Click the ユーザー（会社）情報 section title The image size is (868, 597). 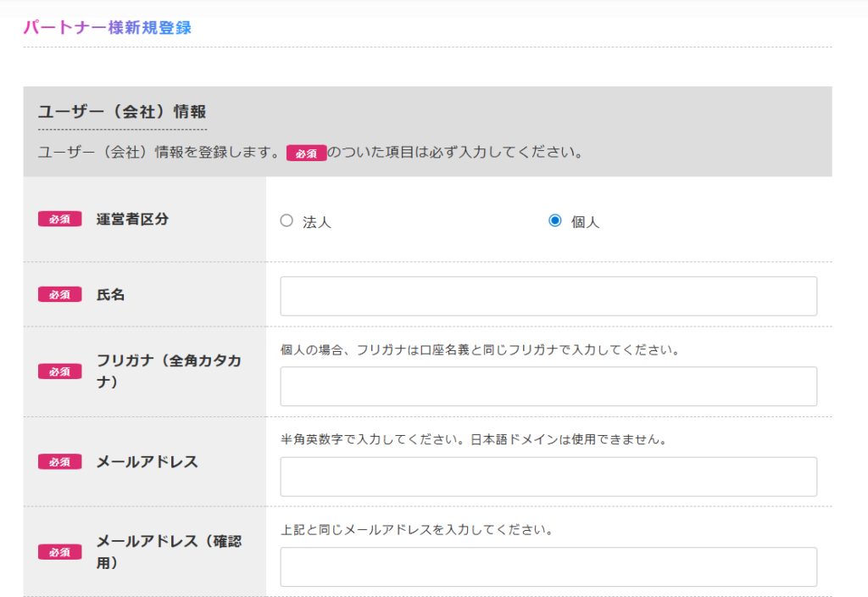[x=122, y=111]
